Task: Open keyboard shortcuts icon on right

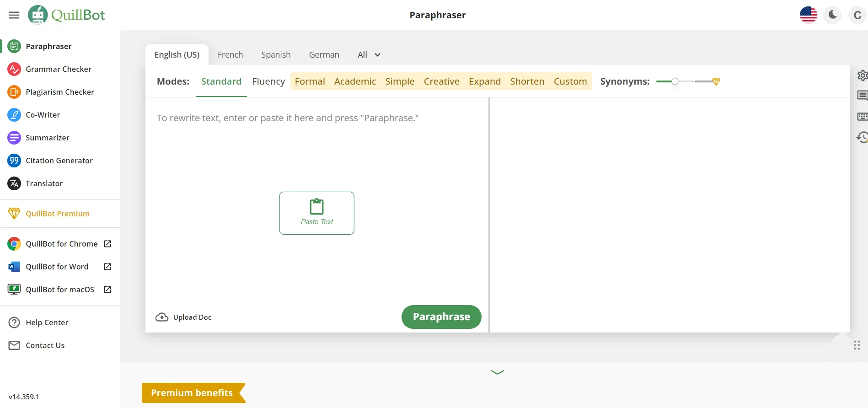Action: tap(862, 117)
